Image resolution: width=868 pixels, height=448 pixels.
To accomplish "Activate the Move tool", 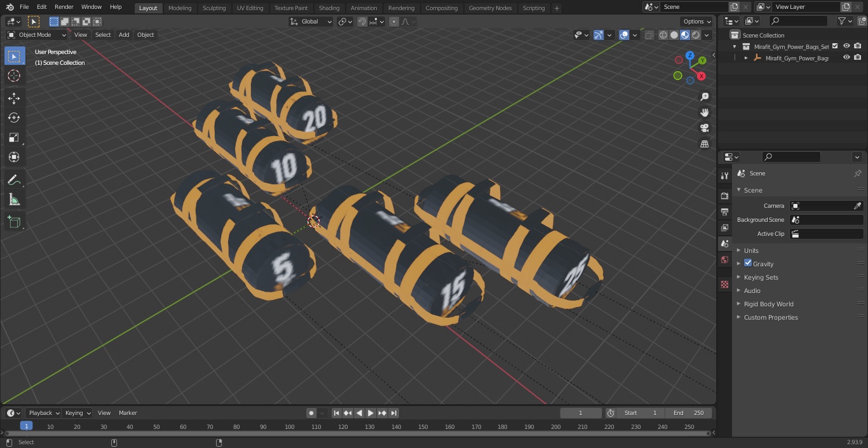I will tap(14, 98).
